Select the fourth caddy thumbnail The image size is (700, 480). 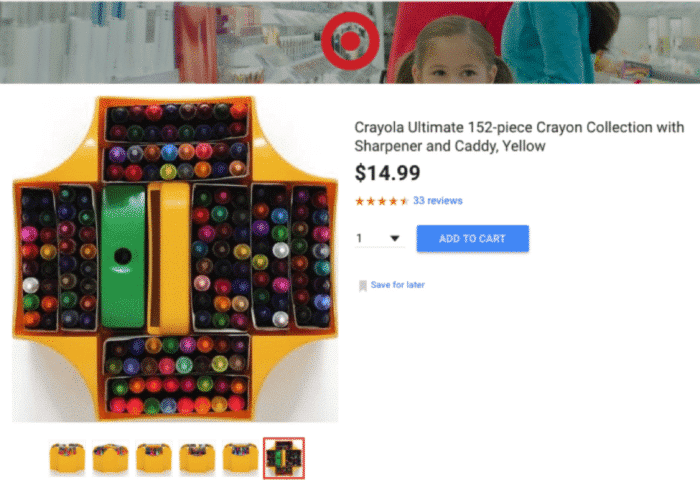coord(197,458)
